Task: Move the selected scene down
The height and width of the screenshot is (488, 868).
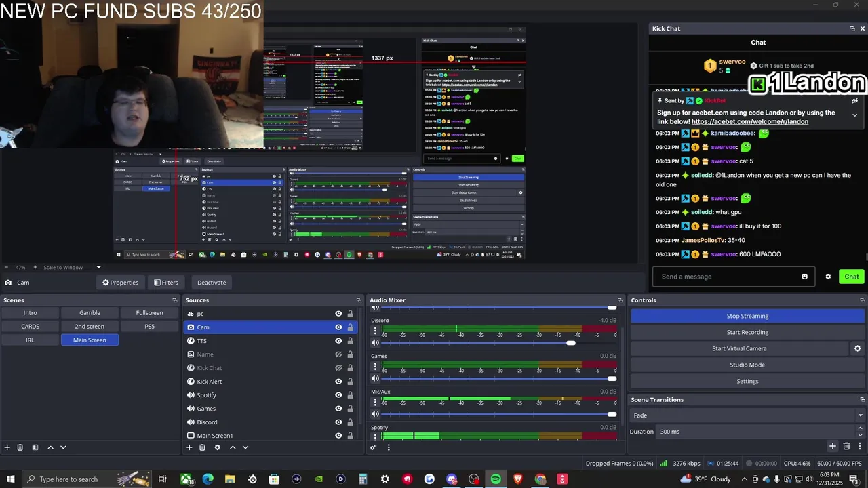Action: (x=63, y=447)
